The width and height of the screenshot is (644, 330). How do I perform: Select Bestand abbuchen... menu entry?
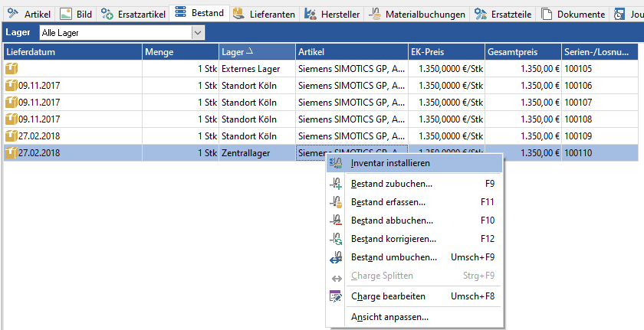point(415,221)
